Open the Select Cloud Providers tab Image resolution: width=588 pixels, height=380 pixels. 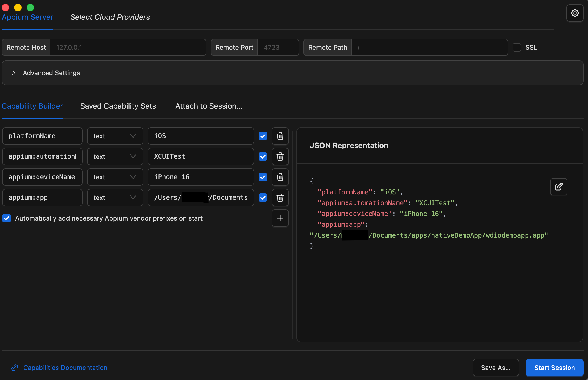coord(110,17)
